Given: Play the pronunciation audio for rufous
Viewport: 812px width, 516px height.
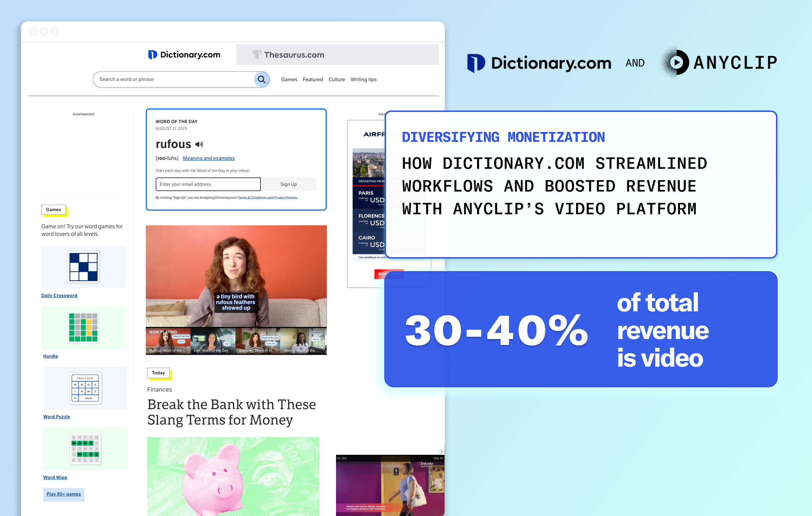Looking at the screenshot, I should coord(198,144).
